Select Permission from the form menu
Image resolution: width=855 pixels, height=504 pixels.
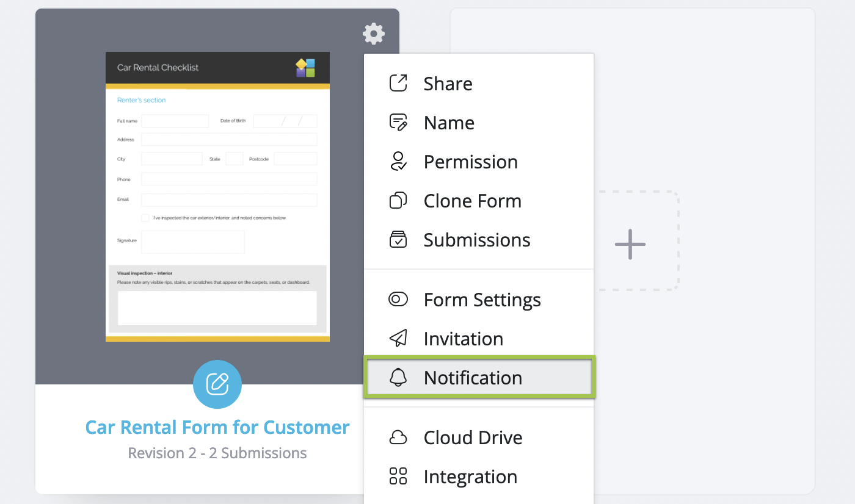470,162
